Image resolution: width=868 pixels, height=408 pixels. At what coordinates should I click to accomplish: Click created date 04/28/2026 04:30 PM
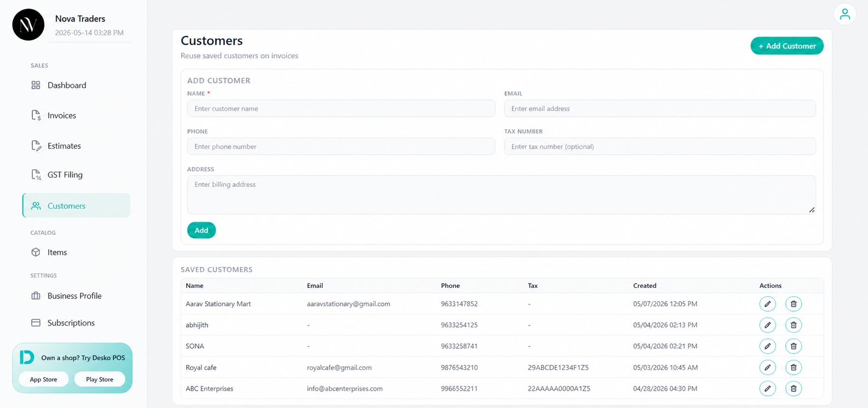pos(665,389)
